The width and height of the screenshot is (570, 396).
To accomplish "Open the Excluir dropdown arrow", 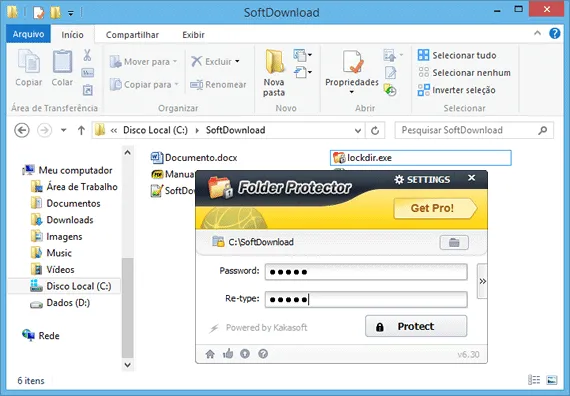I will pos(237,61).
